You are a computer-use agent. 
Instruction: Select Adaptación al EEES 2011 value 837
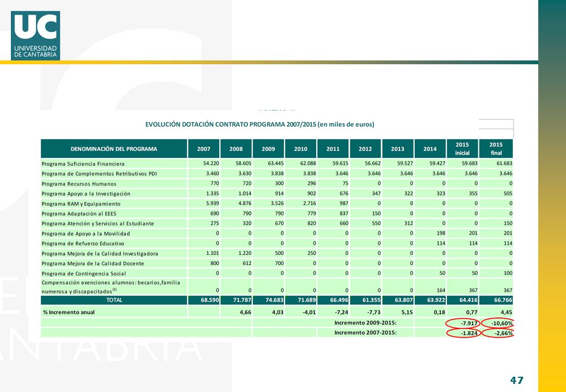[344, 213]
